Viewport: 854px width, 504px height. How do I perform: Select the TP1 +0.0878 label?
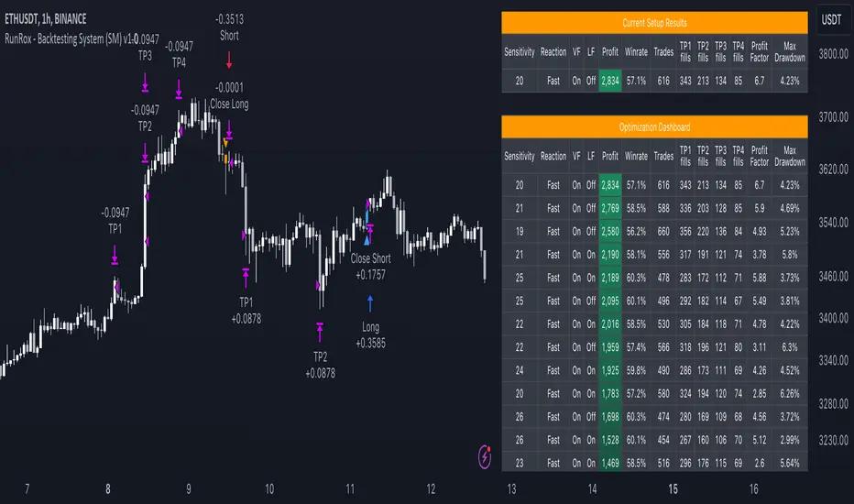[x=246, y=311]
